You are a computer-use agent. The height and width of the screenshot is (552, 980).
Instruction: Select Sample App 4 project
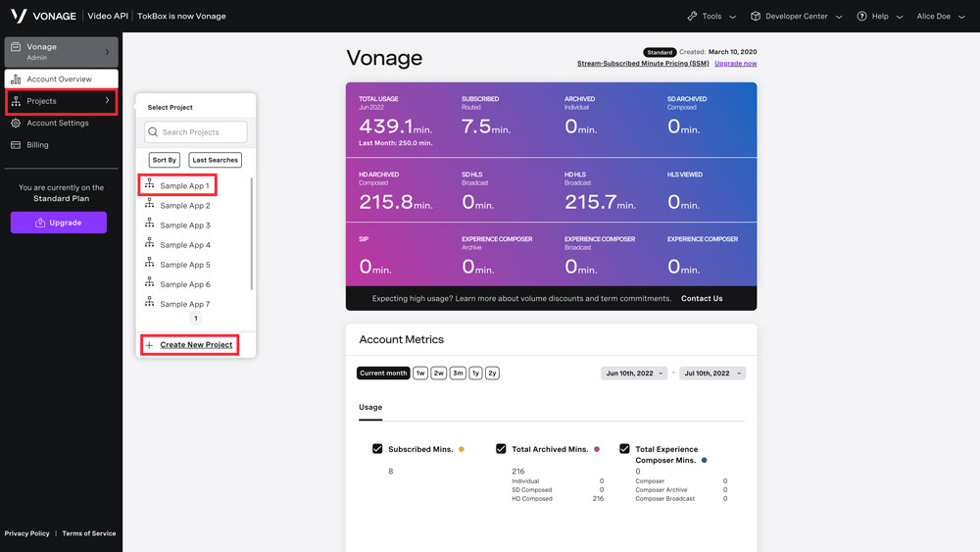(x=185, y=245)
